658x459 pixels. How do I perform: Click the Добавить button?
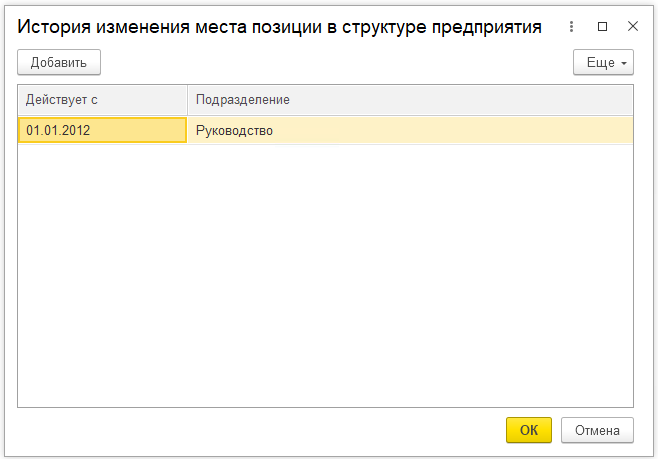[x=59, y=62]
